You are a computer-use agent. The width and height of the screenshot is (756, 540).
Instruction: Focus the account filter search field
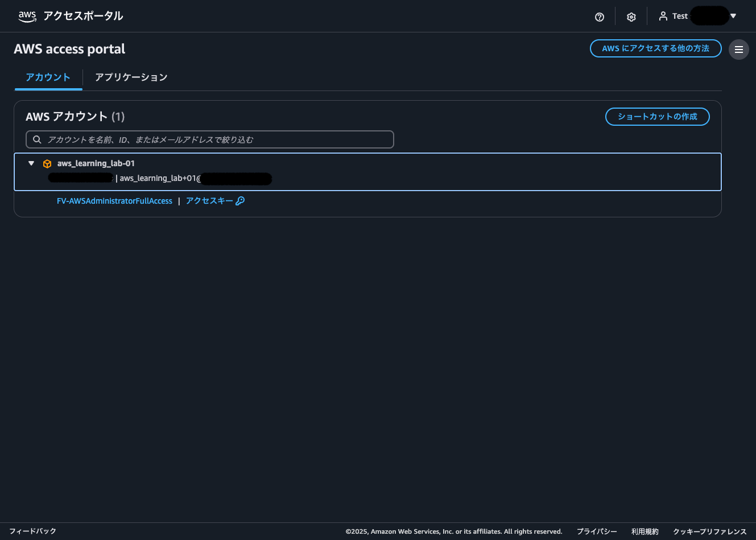coord(216,139)
